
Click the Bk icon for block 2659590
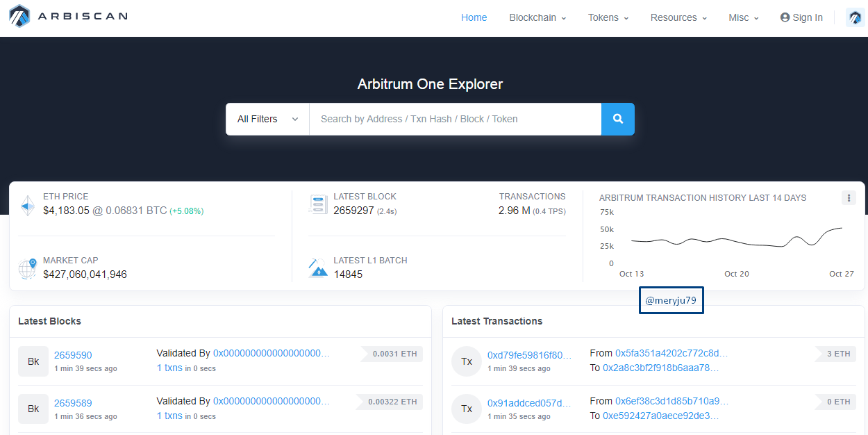[33, 361]
